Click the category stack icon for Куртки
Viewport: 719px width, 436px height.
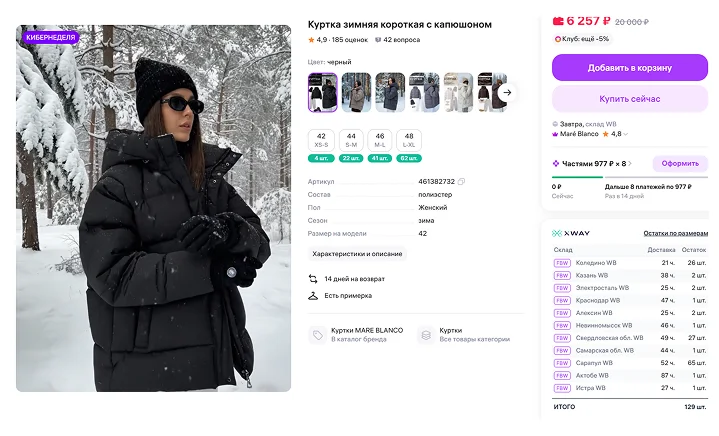[425, 335]
